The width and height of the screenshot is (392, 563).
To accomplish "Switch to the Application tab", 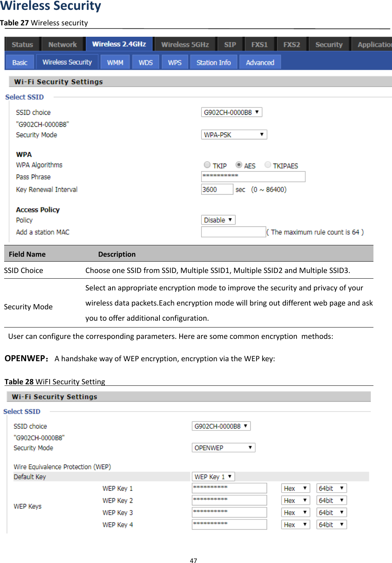I will click(374, 44).
